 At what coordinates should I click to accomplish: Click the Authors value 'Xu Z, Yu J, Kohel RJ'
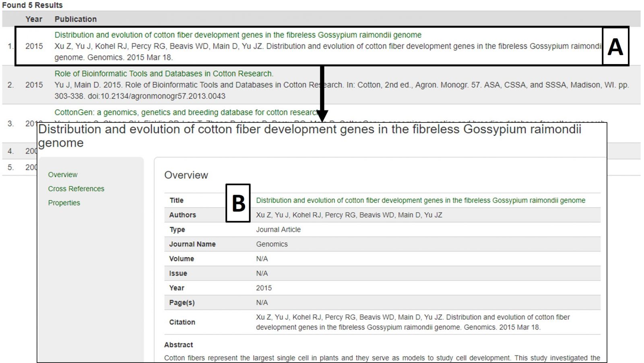point(349,215)
